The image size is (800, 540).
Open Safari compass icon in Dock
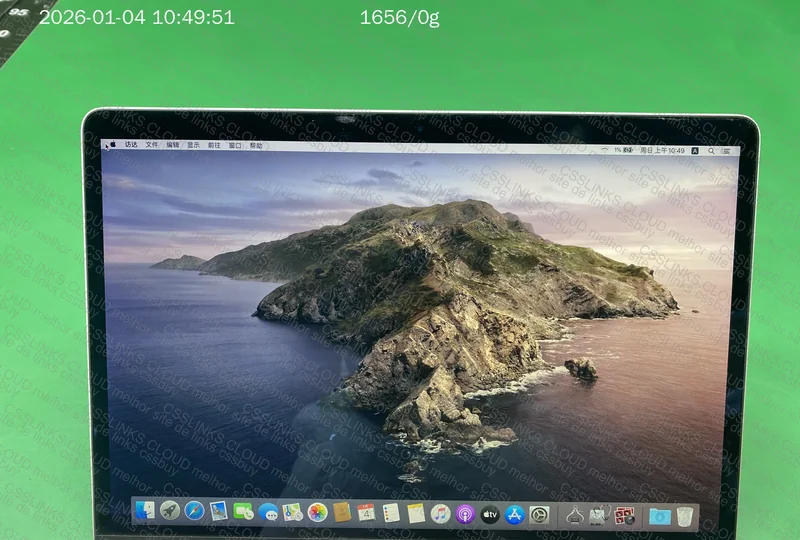[x=194, y=511]
